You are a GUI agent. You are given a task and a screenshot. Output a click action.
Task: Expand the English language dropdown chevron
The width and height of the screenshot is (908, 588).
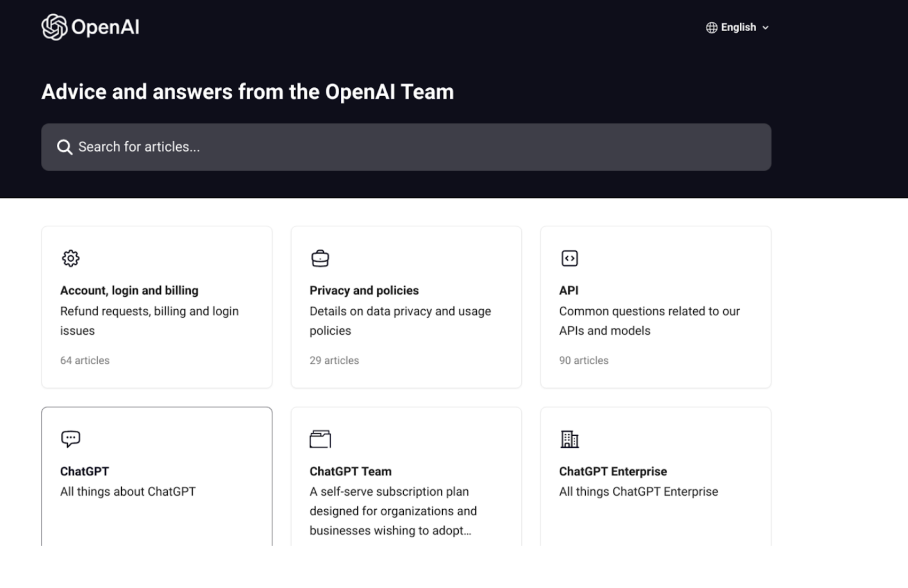(x=765, y=28)
